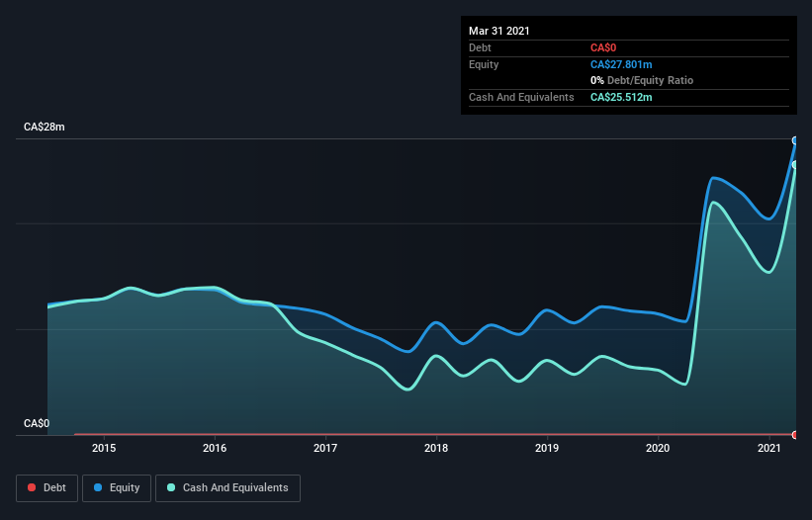Click Cash And Equivalents tooltip row label

[521, 97]
